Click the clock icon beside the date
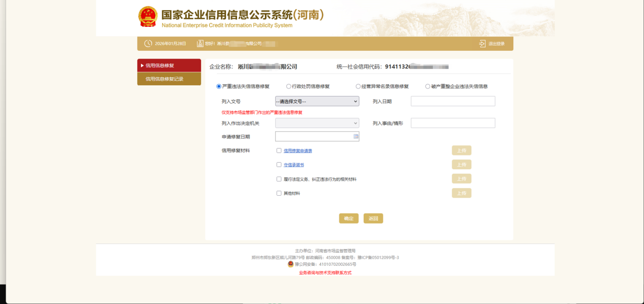This screenshot has height=304, width=644. [148, 44]
